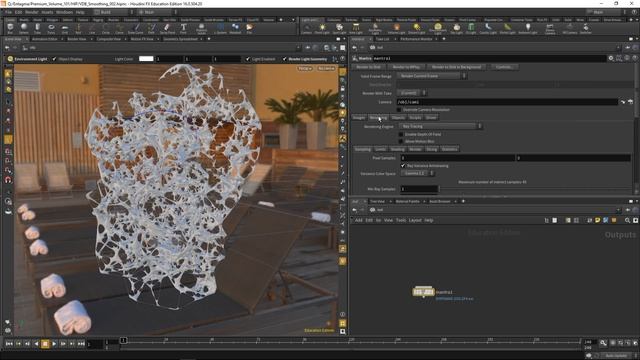Add a Caustic Light from shelf

coord(488,28)
